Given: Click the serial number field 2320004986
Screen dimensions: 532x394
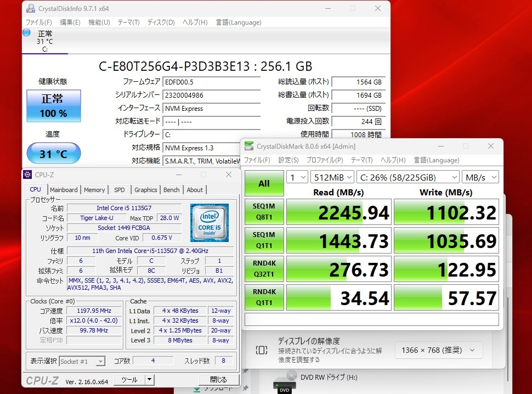Looking at the screenshot, I should [x=211, y=95].
